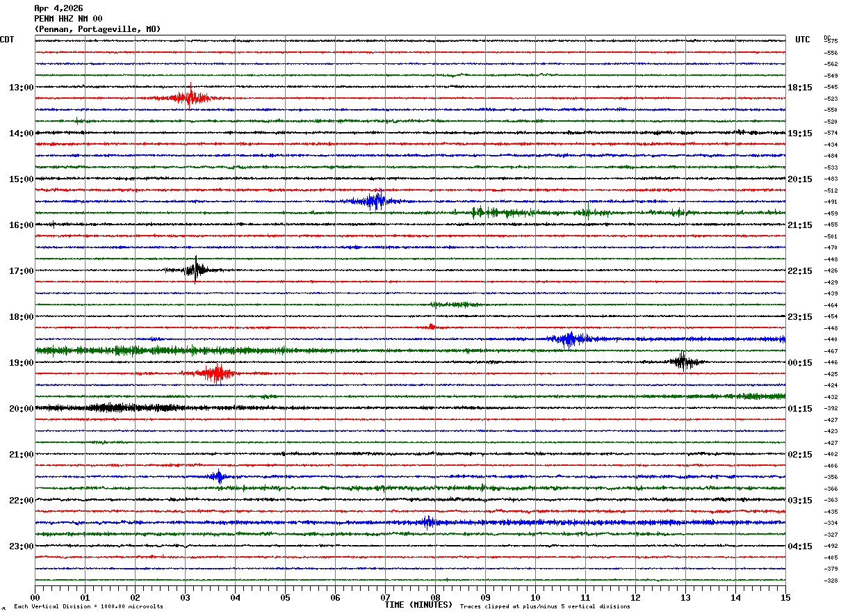Click "Each Vertical Division = 1000.00 microvolts" note
The height and width of the screenshot is (616, 841).
[x=88, y=607]
